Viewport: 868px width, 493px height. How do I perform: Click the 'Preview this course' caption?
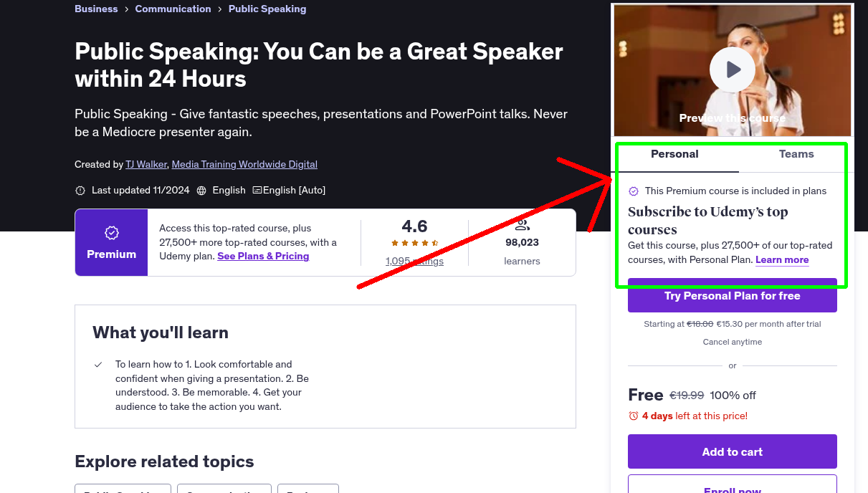click(x=732, y=118)
